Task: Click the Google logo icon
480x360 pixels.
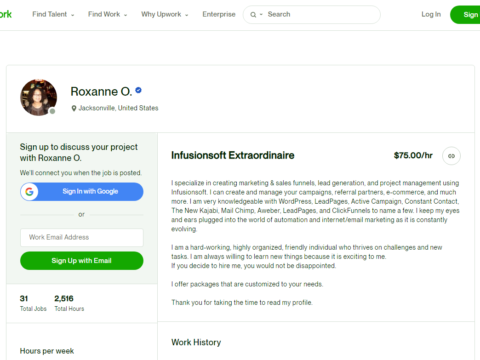Action: (29, 192)
